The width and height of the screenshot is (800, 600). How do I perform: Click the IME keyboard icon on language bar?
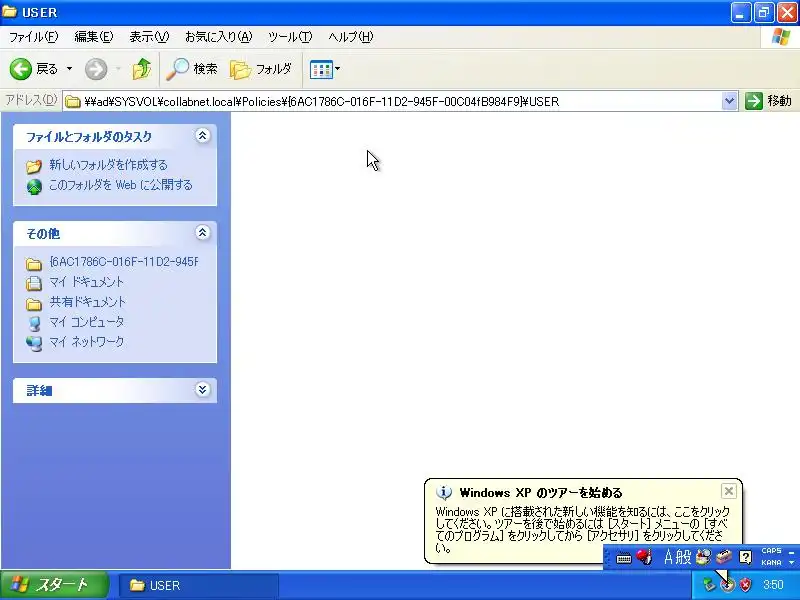tap(623, 558)
